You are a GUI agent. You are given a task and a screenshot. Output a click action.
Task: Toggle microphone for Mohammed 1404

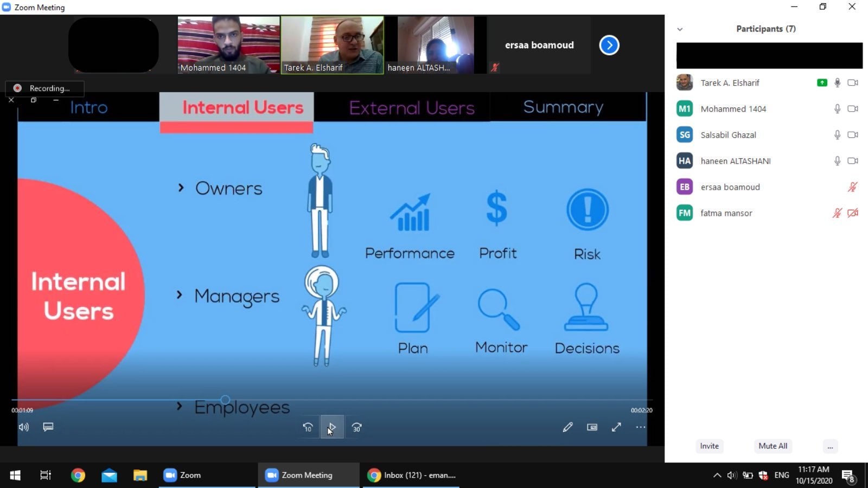coord(837,109)
